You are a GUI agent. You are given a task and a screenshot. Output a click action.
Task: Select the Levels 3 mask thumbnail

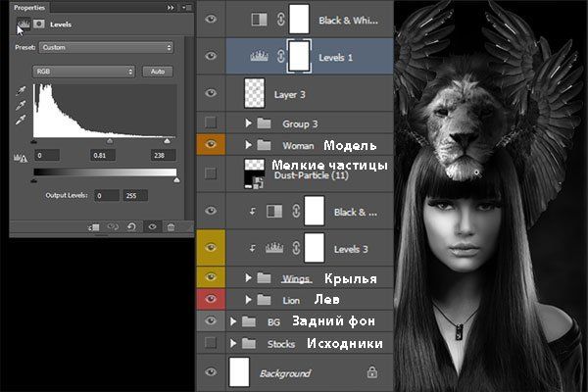tap(315, 248)
